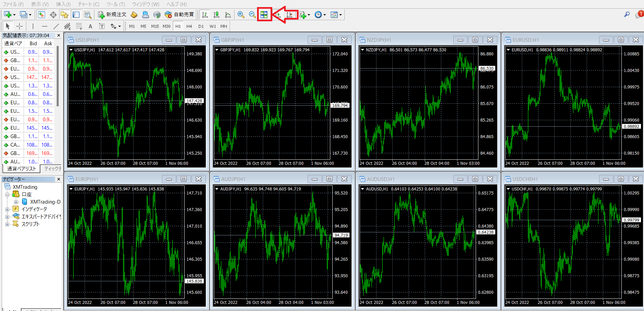Zoom in on the chart
The width and height of the screenshot is (644, 311).
[x=241, y=15]
